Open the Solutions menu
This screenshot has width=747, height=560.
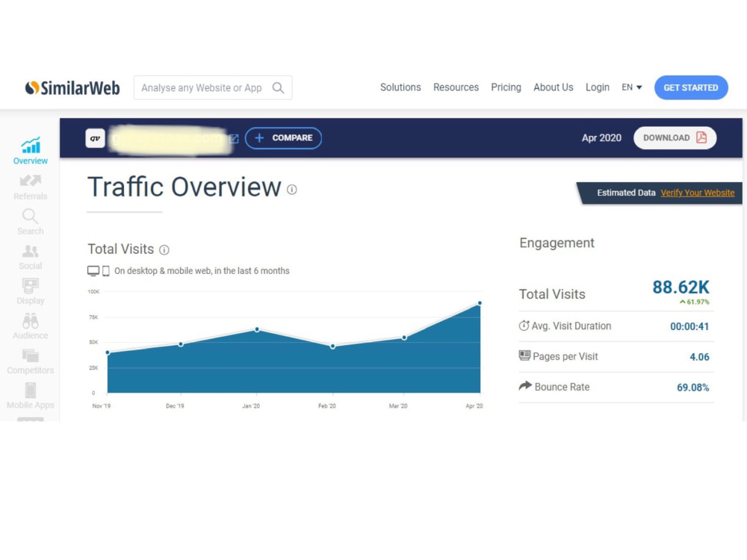coord(400,87)
